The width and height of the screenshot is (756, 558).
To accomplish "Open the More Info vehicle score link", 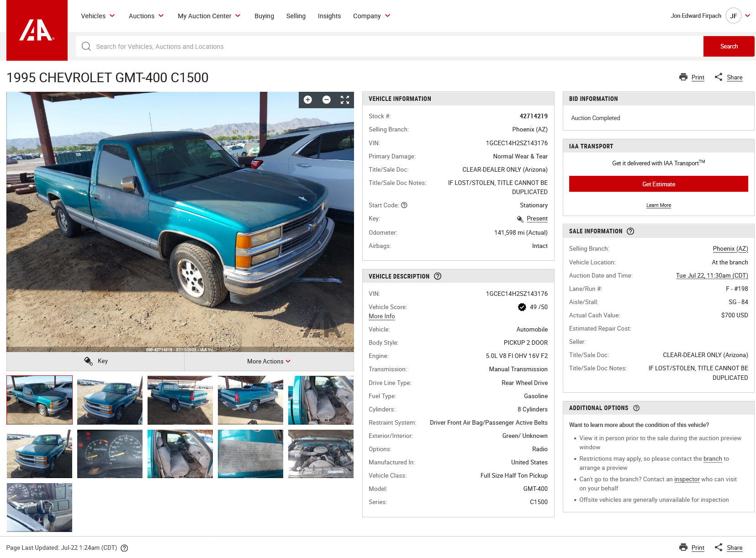I will tap(382, 316).
